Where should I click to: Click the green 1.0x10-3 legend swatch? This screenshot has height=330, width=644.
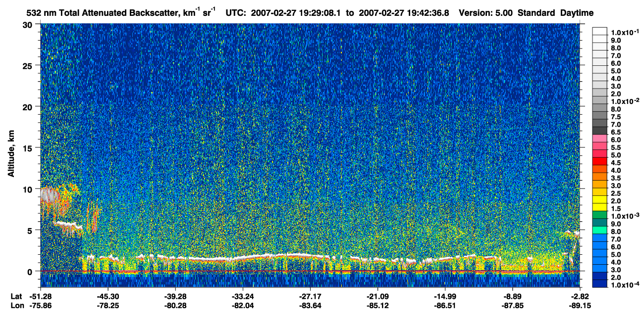pyautogui.click(x=599, y=215)
